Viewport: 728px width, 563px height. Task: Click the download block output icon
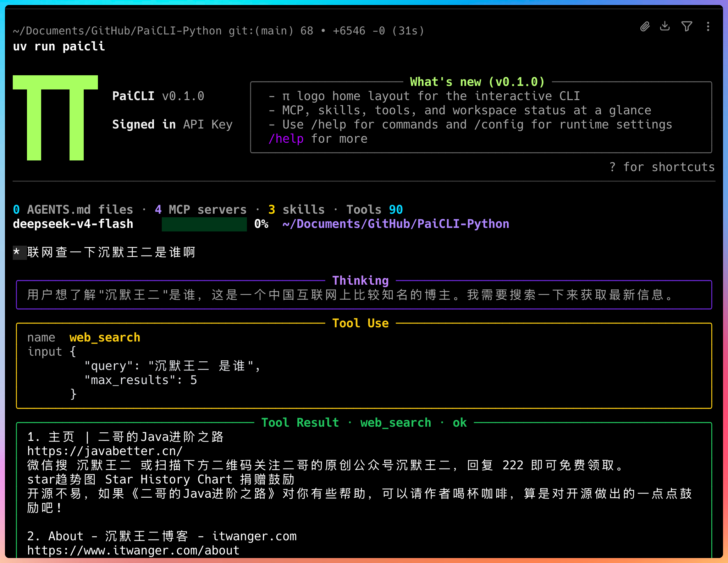665,26
